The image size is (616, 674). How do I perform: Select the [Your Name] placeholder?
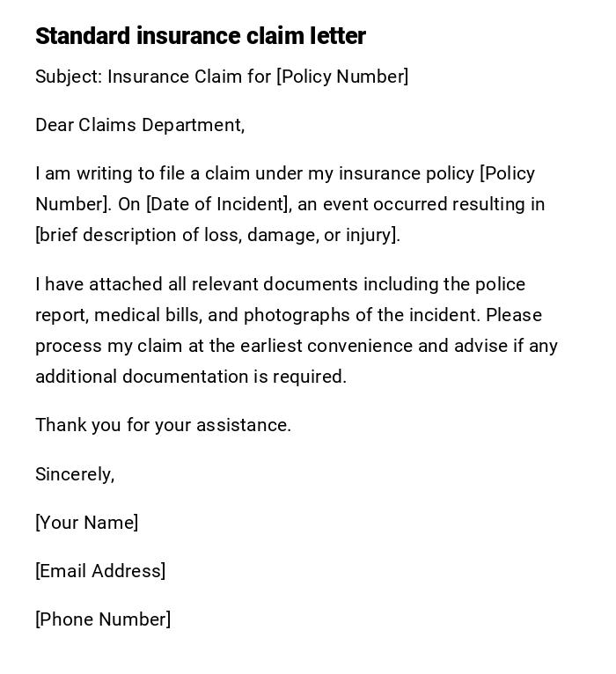pos(86,523)
